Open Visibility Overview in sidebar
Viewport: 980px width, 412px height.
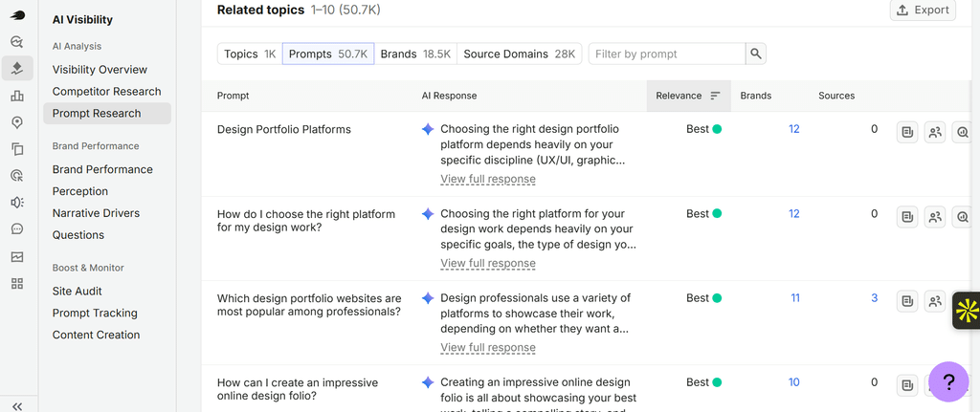point(100,69)
